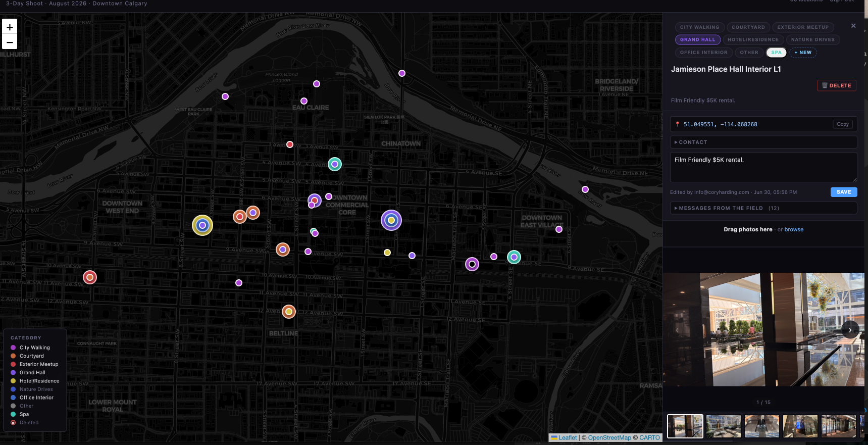Screen dimensions: 868x445
Task: Select the fourth photo thumbnail
Action: [x=800, y=426]
